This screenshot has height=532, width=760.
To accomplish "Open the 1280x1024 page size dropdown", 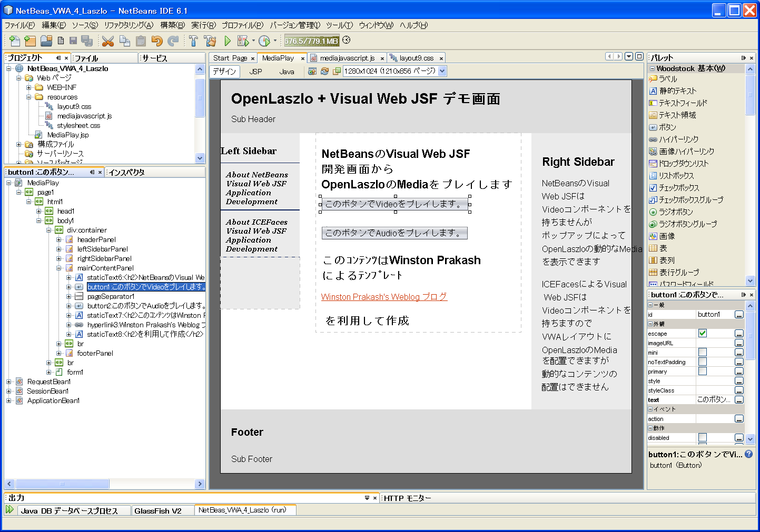I will (442, 71).
